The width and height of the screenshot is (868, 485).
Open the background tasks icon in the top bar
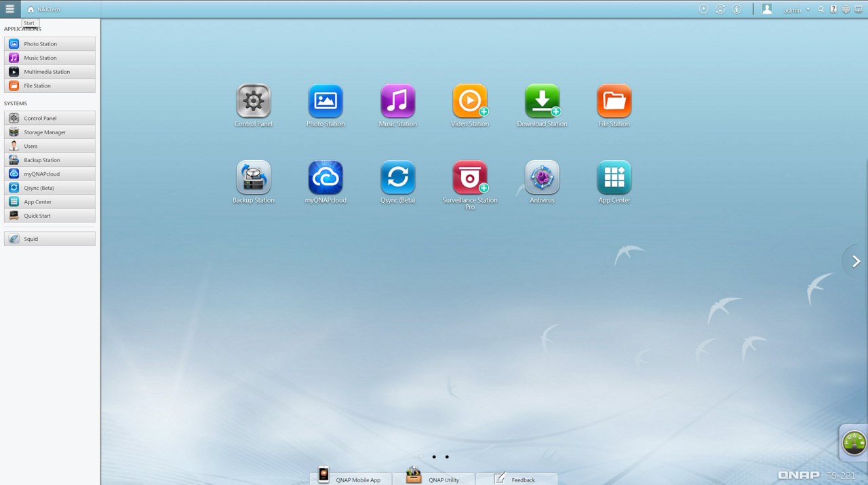click(x=704, y=9)
